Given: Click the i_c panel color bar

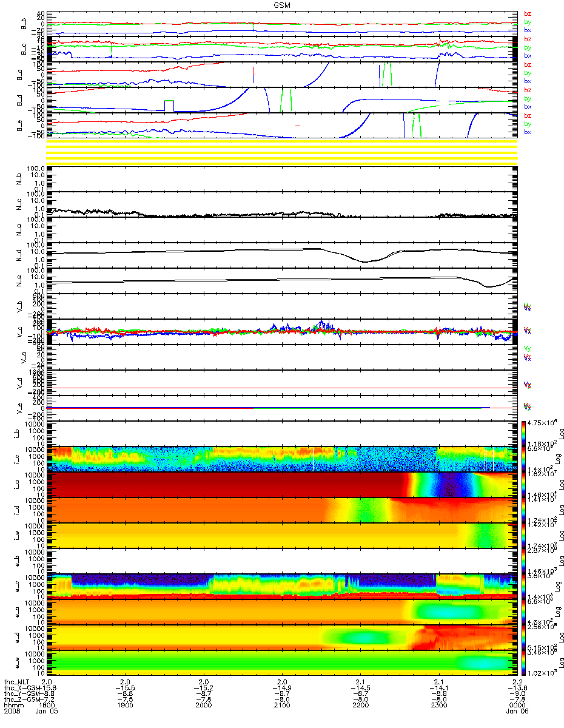Looking at the screenshot, I should tap(525, 460).
